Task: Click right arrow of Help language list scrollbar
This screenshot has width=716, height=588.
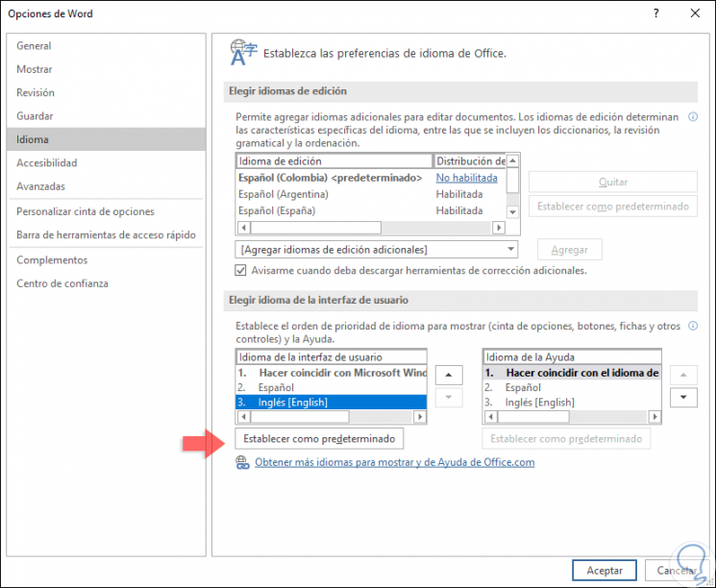Action: (x=654, y=416)
